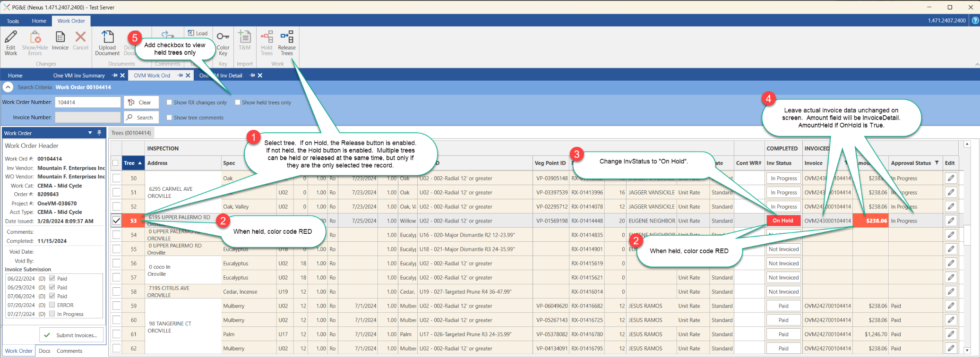Viewport: 980px width, 358px height.
Task: Click edit pencil for tree row 50
Action: coord(951,178)
